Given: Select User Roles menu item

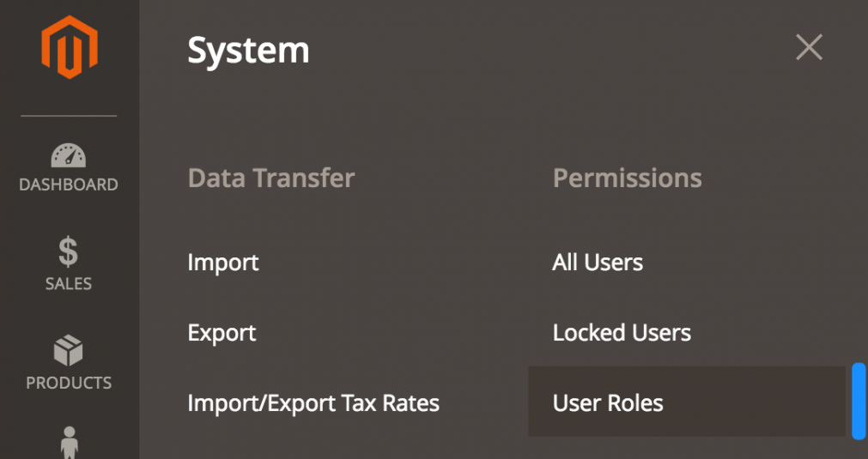Looking at the screenshot, I should tap(608, 403).
